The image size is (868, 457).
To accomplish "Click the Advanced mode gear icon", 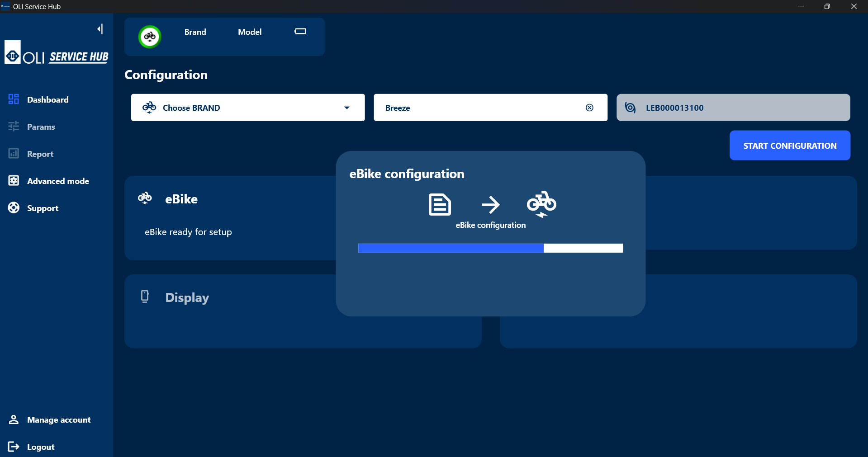I will tap(14, 180).
